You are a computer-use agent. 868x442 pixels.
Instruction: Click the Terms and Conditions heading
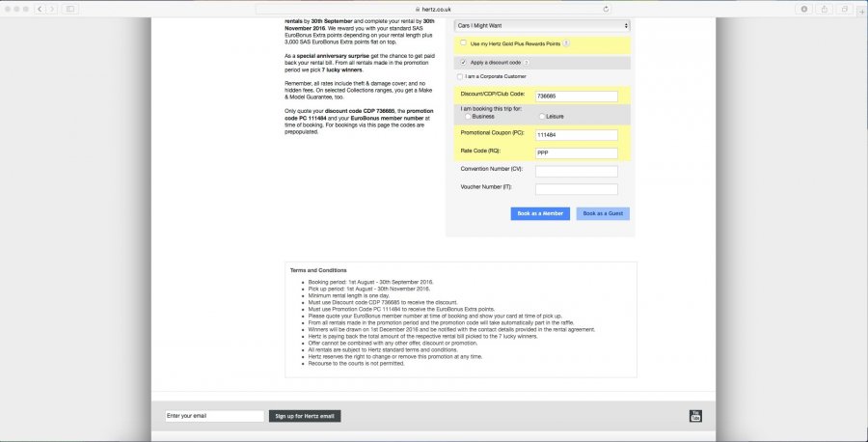coord(318,270)
